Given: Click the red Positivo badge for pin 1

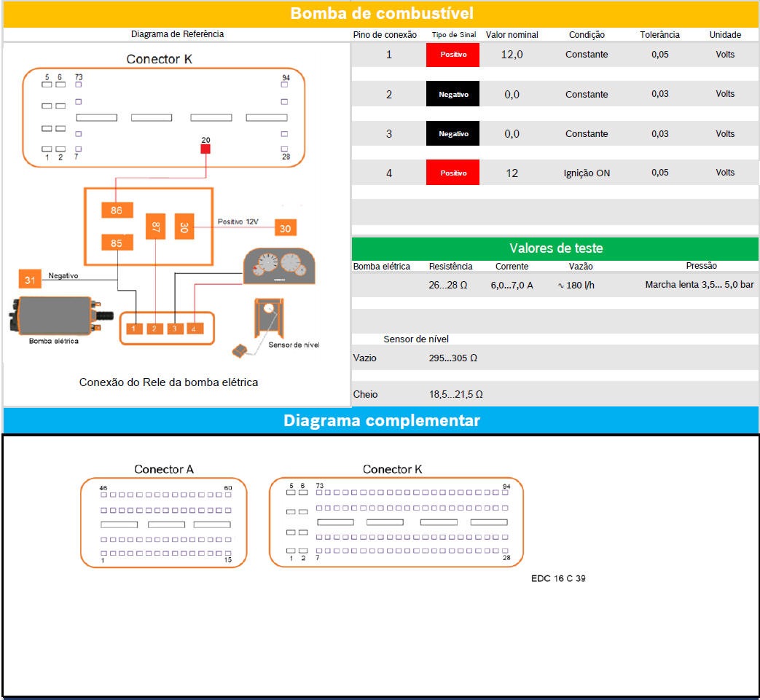Looking at the screenshot, I should [453, 55].
